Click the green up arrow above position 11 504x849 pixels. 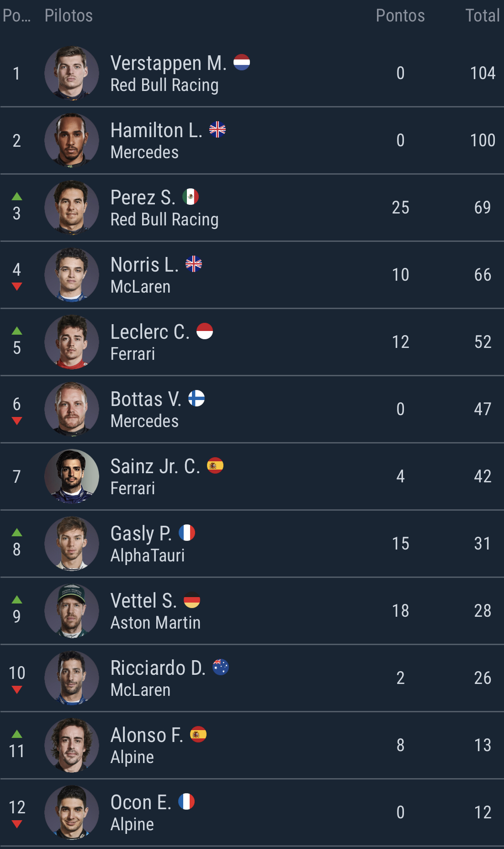pos(17,734)
